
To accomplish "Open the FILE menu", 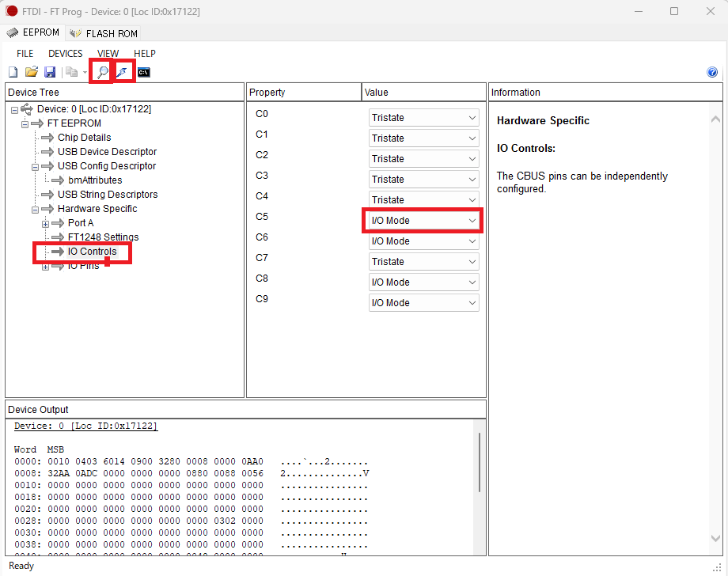I will coord(25,53).
